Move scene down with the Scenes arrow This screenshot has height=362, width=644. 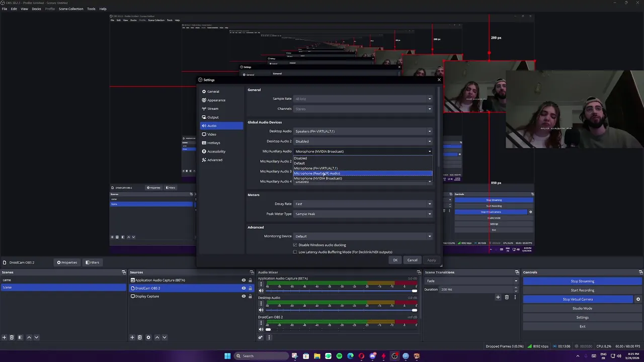tap(36, 337)
